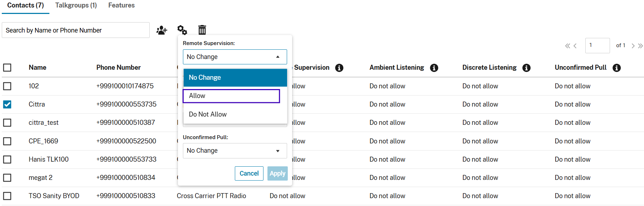This screenshot has width=644, height=206.
Task: Open the Unconfirmed Pull dropdown
Action: click(x=235, y=151)
